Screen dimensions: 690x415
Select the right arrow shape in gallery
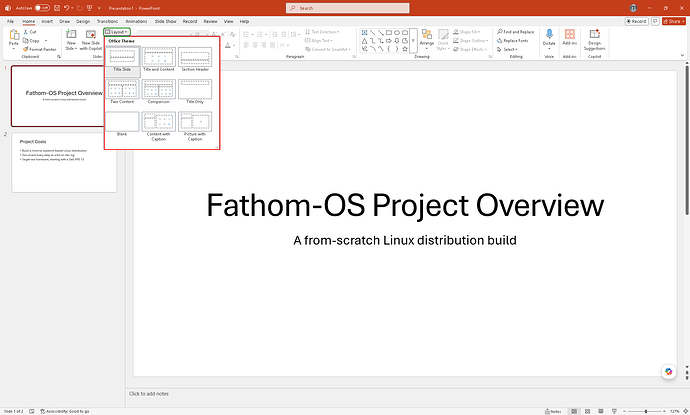point(389,40)
